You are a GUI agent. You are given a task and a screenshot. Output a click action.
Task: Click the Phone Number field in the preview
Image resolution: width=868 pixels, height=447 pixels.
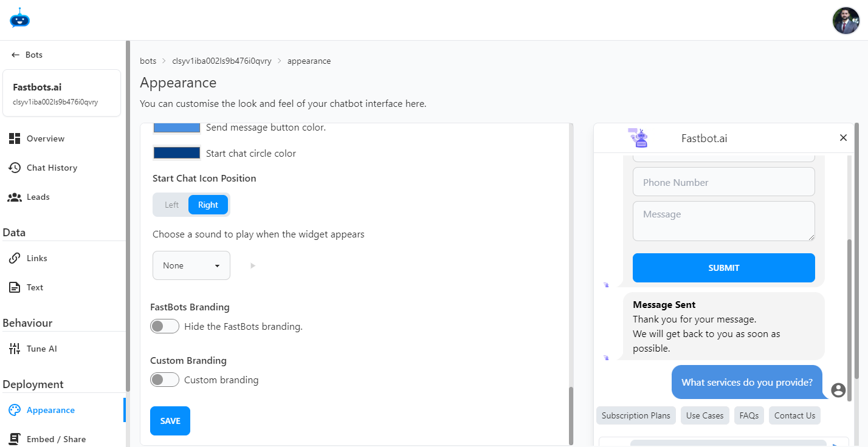click(723, 182)
